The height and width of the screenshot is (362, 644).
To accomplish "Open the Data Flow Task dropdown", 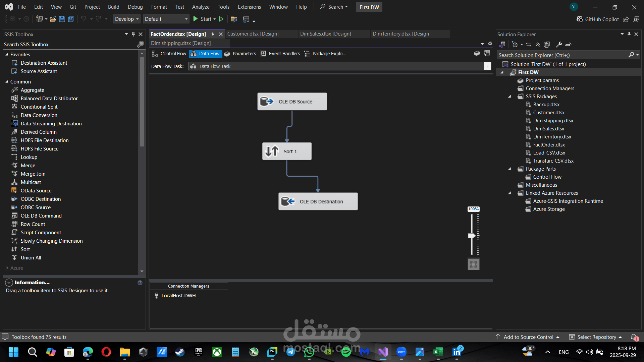I will coord(487,66).
